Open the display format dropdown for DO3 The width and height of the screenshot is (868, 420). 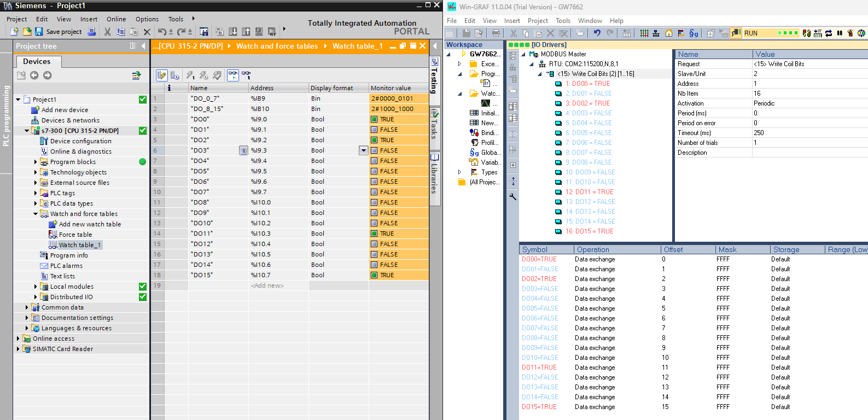pyautogui.click(x=363, y=150)
